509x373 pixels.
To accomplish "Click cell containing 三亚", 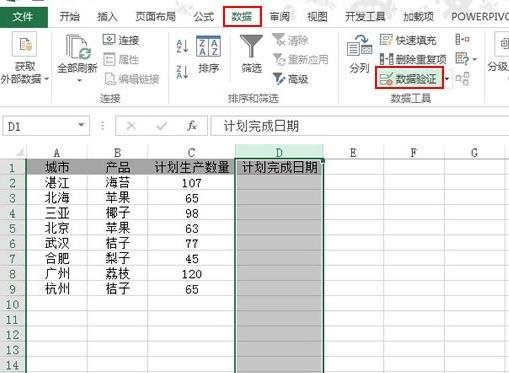I will click(57, 213).
